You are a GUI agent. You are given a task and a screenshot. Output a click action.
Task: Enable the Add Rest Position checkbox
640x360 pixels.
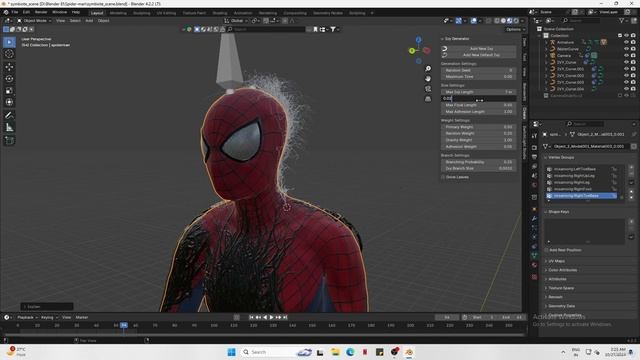pyautogui.click(x=546, y=250)
